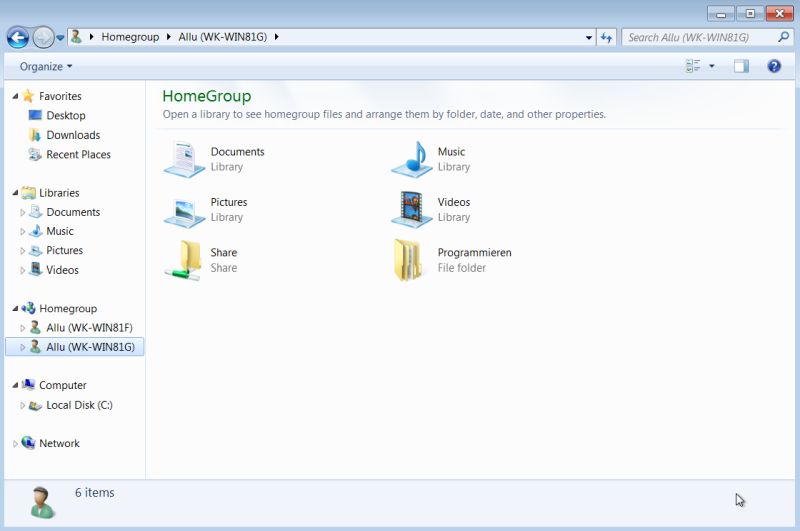Select Computer in navigation pane
The image size is (800, 531).
click(x=63, y=386)
